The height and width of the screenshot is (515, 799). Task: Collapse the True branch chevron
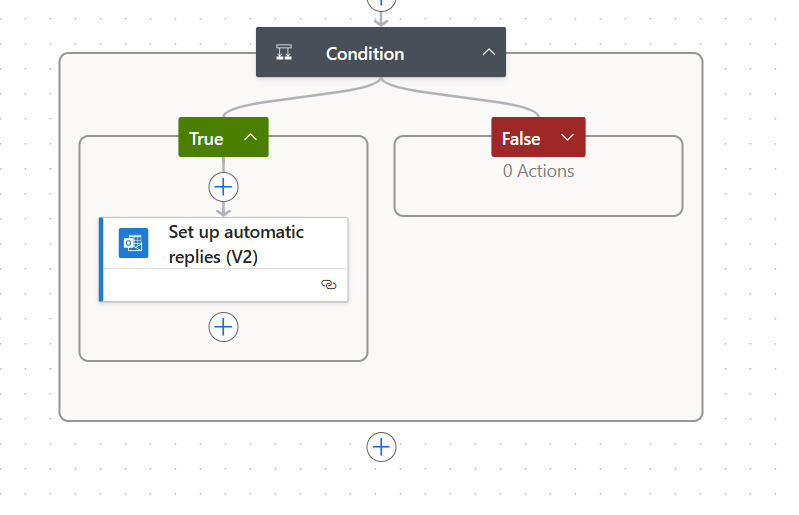coord(251,138)
